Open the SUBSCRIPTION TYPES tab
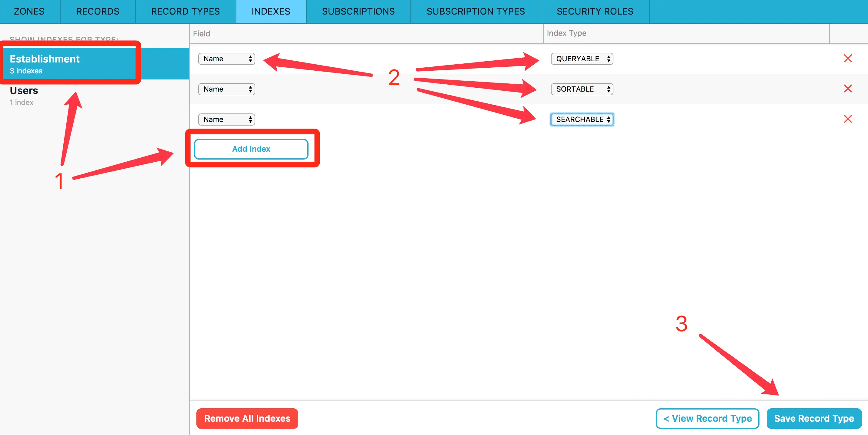This screenshot has height=435, width=868. click(476, 12)
